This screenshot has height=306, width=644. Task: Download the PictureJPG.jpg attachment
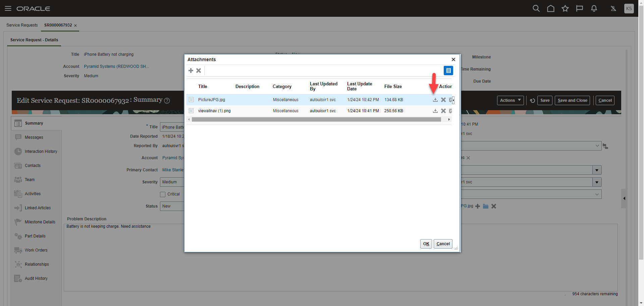435,100
